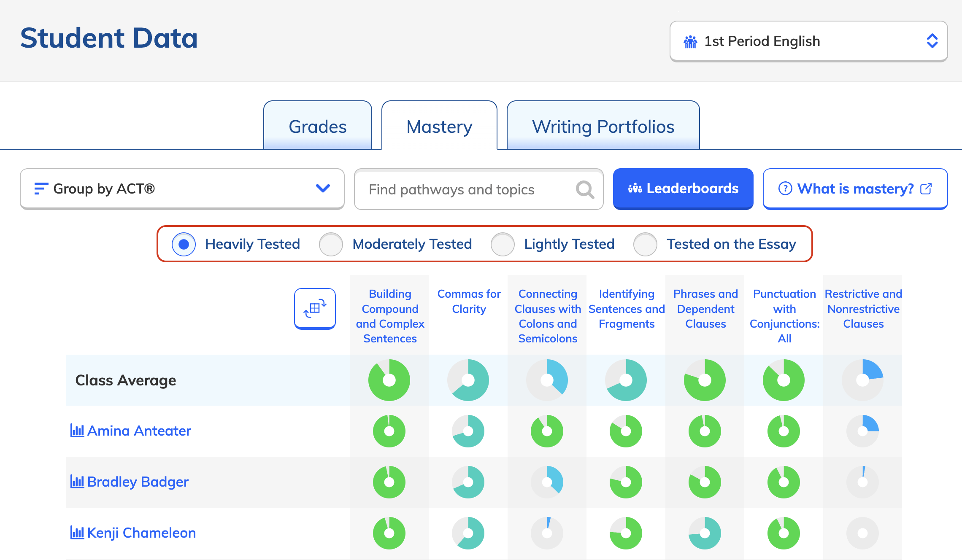The width and height of the screenshot is (962, 560).
Task: Open Kenji Chameleon's Connecting Clauses pie
Action: (547, 533)
